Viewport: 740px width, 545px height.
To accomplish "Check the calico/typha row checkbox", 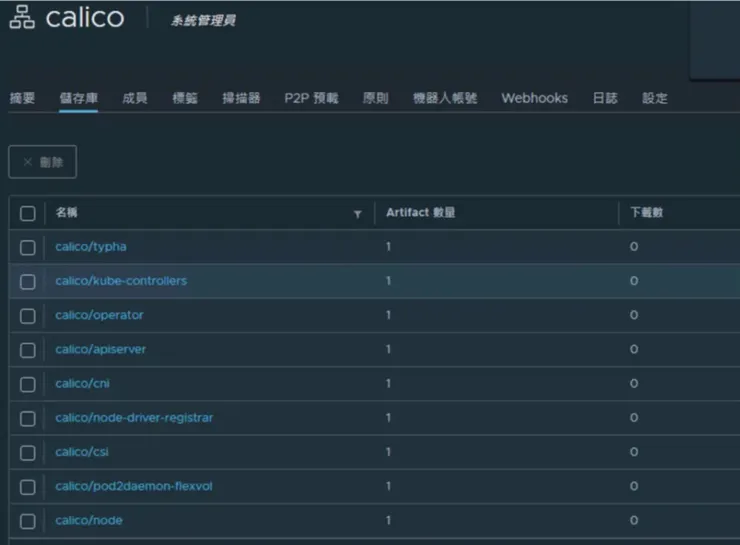I will [x=28, y=247].
